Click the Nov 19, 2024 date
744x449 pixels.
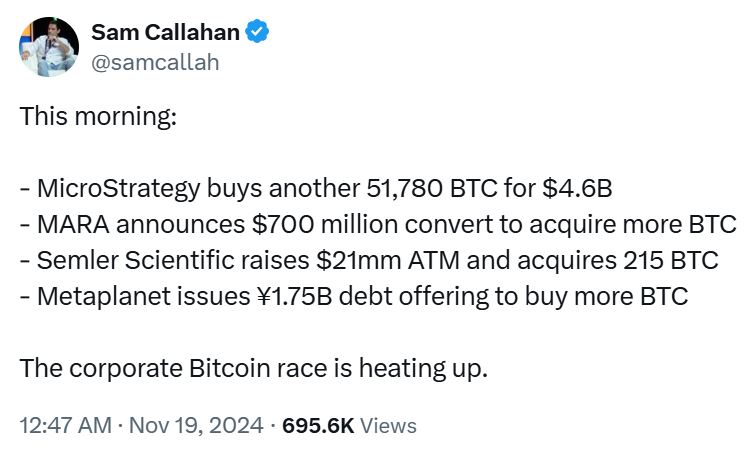click(x=198, y=425)
